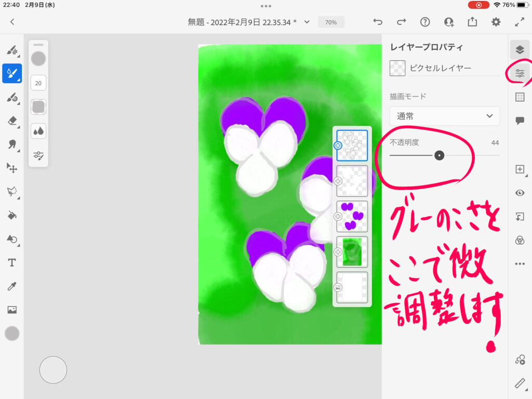Enter full screen mode

point(520,22)
